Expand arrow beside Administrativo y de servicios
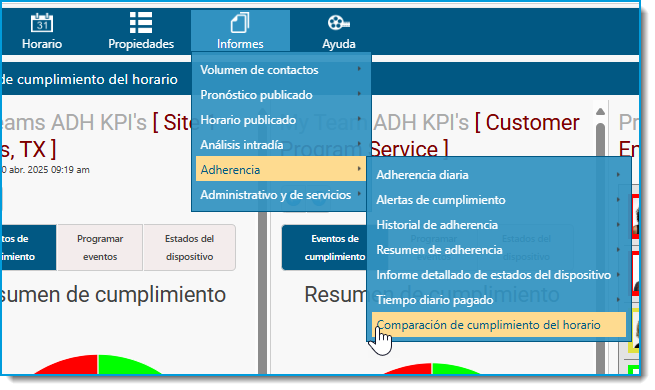Viewport: 655px width, 390px height. tap(359, 194)
